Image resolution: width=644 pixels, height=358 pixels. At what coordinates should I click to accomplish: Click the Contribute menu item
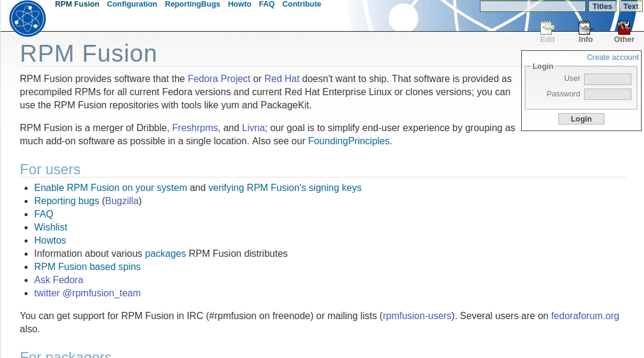pyautogui.click(x=301, y=4)
